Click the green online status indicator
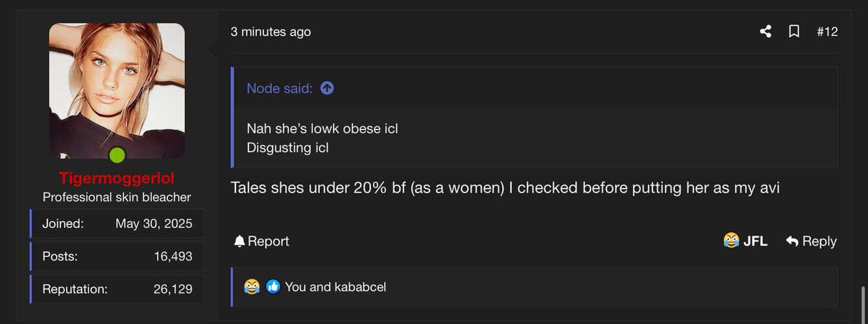868x324 pixels. (x=117, y=155)
